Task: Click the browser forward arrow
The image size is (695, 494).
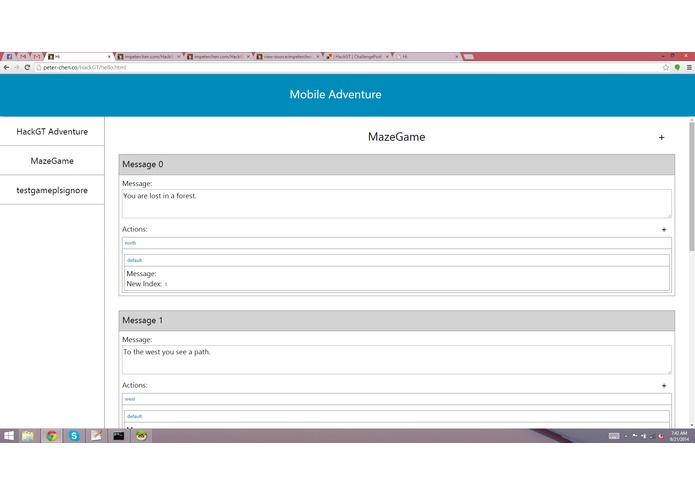Action: coord(16,67)
